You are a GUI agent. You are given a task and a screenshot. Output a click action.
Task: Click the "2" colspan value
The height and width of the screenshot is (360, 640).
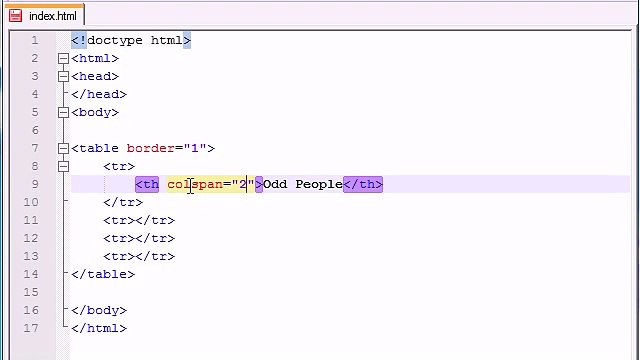(x=243, y=184)
